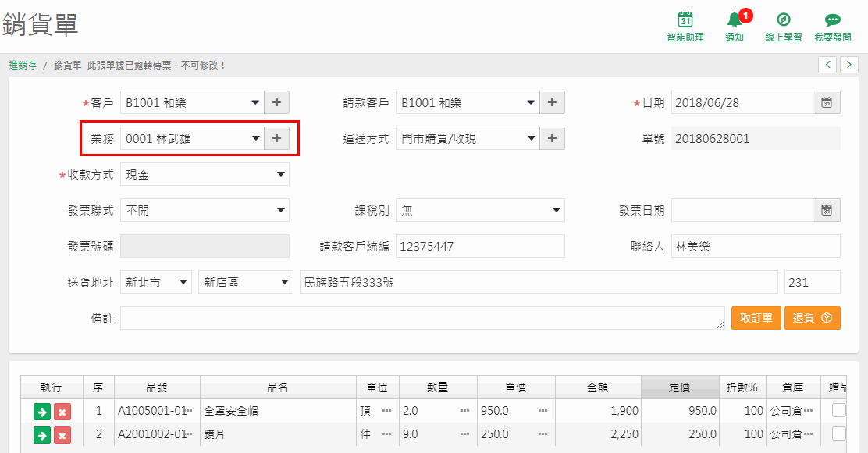Add new 業務 plus button
This screenshot has width=868, height=453.
(x=277, y=138)
